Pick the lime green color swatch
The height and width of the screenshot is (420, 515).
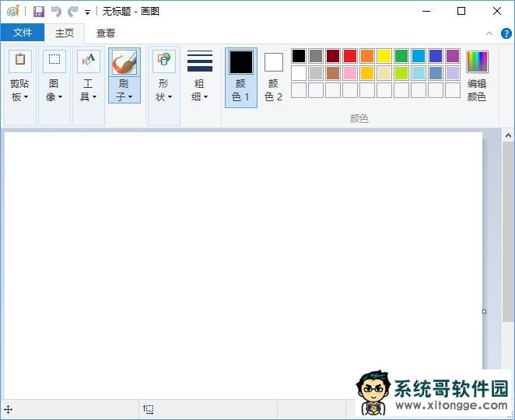click(401, 73)
